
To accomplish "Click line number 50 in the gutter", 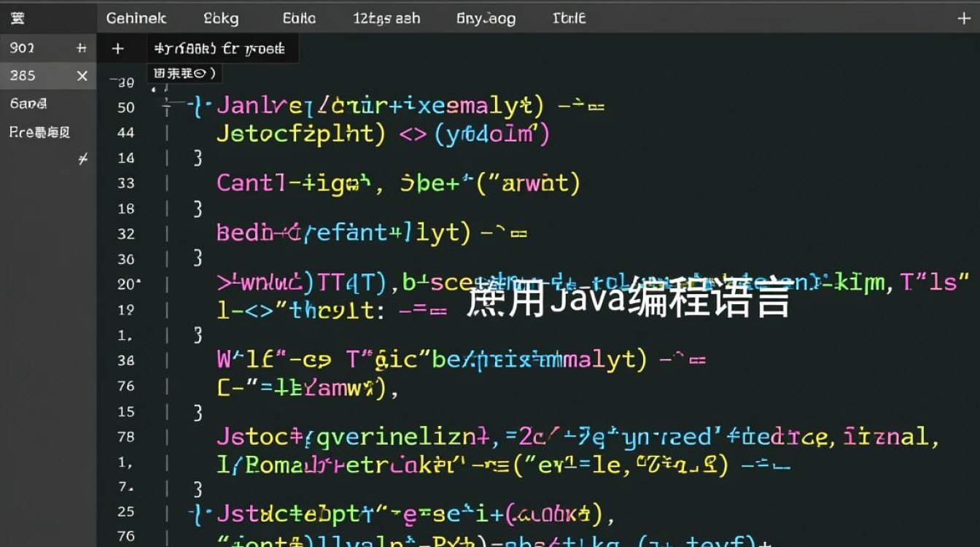I will point(126,107).
